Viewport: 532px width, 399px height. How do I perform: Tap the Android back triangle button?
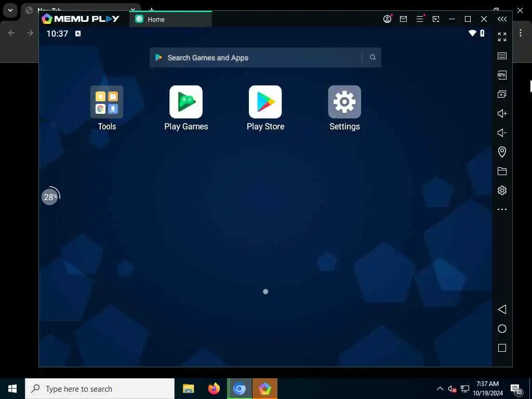[502, 309]
